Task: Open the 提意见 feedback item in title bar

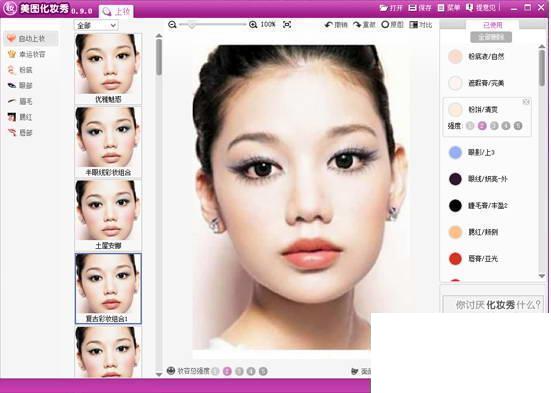Action: tap(481, 7)
